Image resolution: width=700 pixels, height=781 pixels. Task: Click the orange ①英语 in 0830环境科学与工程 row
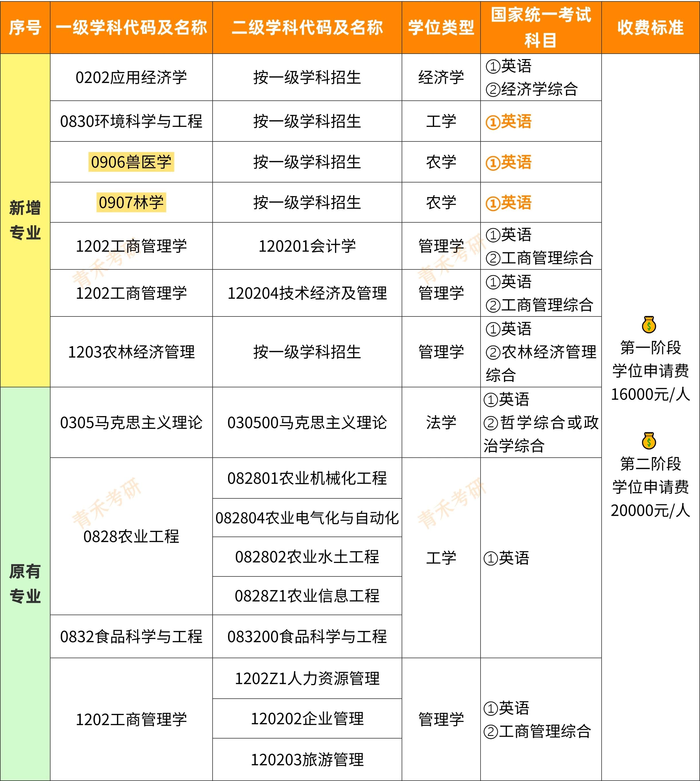click(x=508, y=122)
